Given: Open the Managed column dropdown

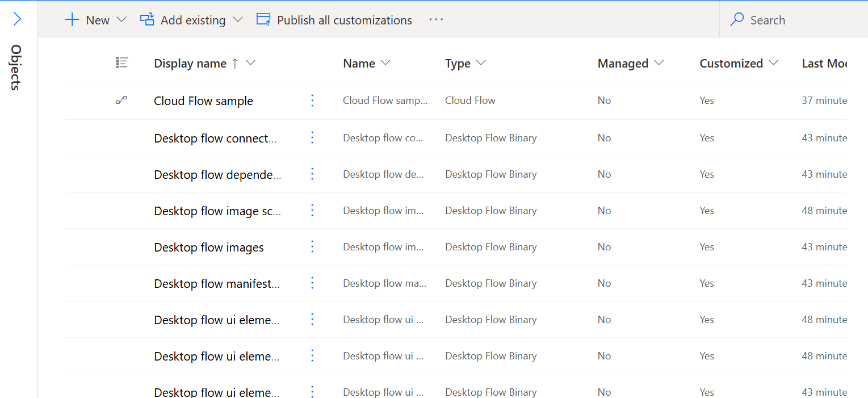Looking at the screenshot, I should click(x=659, y=63).
